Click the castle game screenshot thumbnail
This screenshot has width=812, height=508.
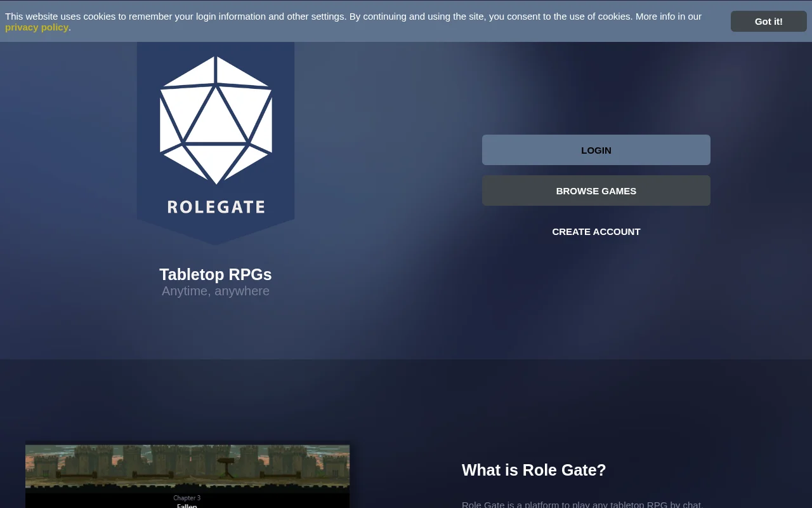[x=187, y=475]
